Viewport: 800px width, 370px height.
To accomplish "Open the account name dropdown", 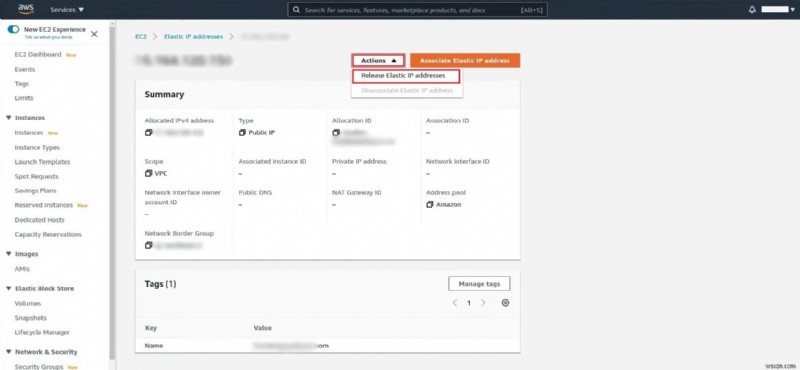I will tap(778, 10).
